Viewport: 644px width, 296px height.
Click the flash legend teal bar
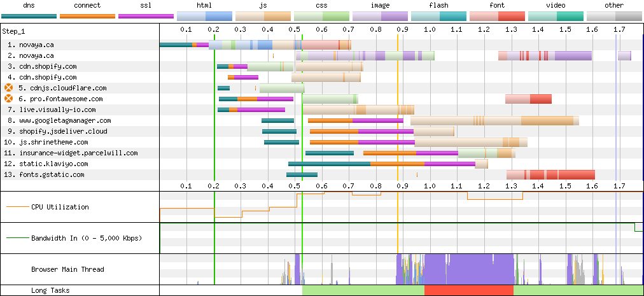[438, 16]
